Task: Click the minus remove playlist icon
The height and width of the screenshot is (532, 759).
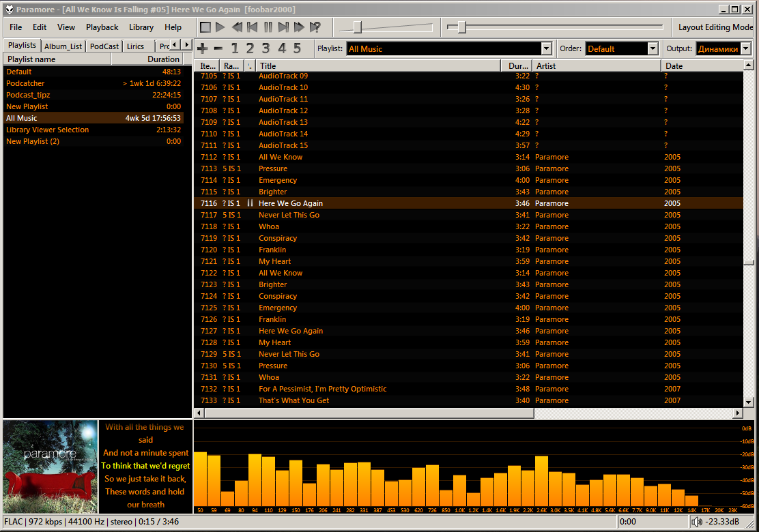Action: (x=218, y=48)
